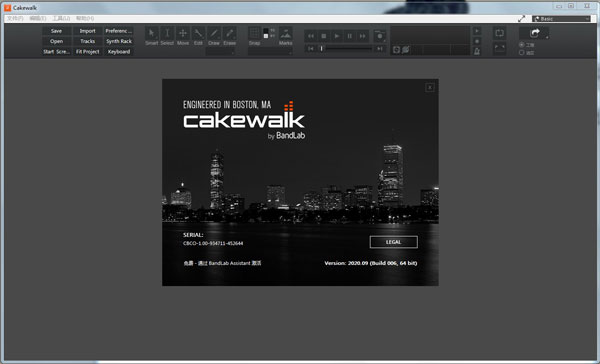Click the second icon under the time display
Viewport: 600px width, 364px height.
click(x=406, y=50)
